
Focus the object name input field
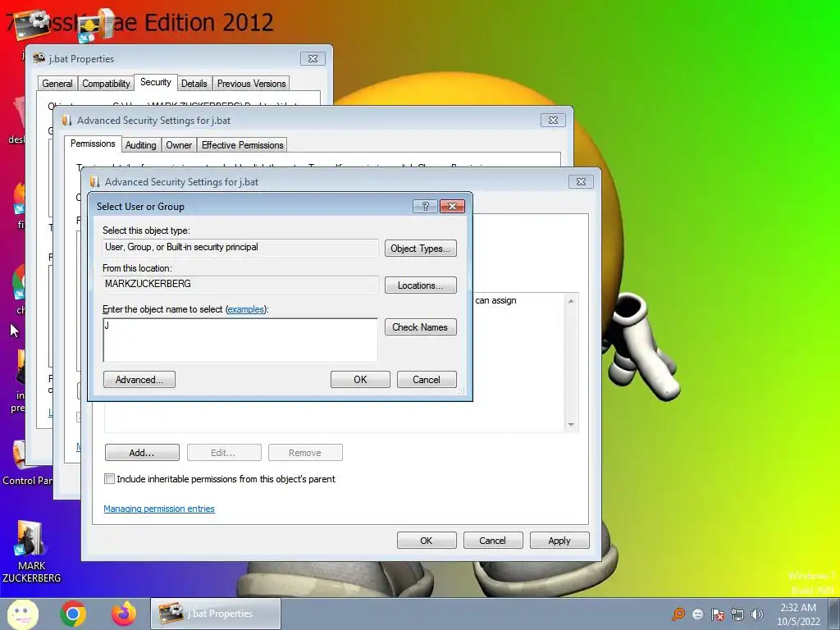tap(240, 340)
